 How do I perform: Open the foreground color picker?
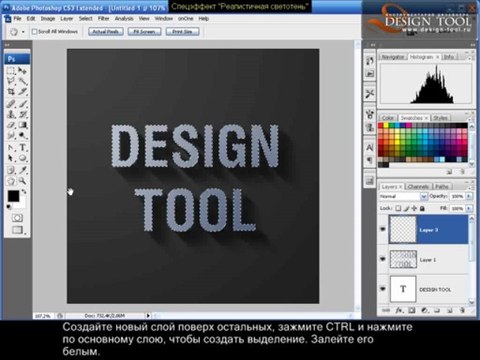click(x=13, y=196)
